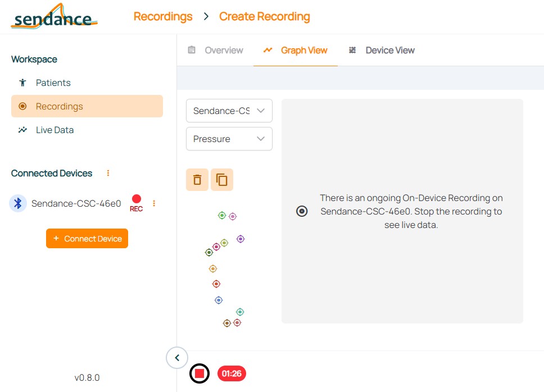Screen dimensions: 544x392
Task: Click the v0.8.0 version label
Action: [87, 377]
